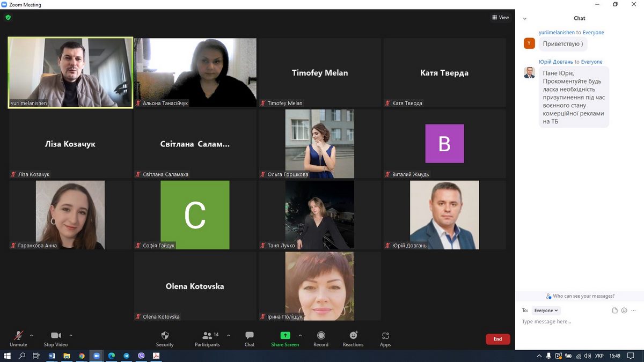
Task: Open the Apps panel
Action: click(x=385, y=336)
